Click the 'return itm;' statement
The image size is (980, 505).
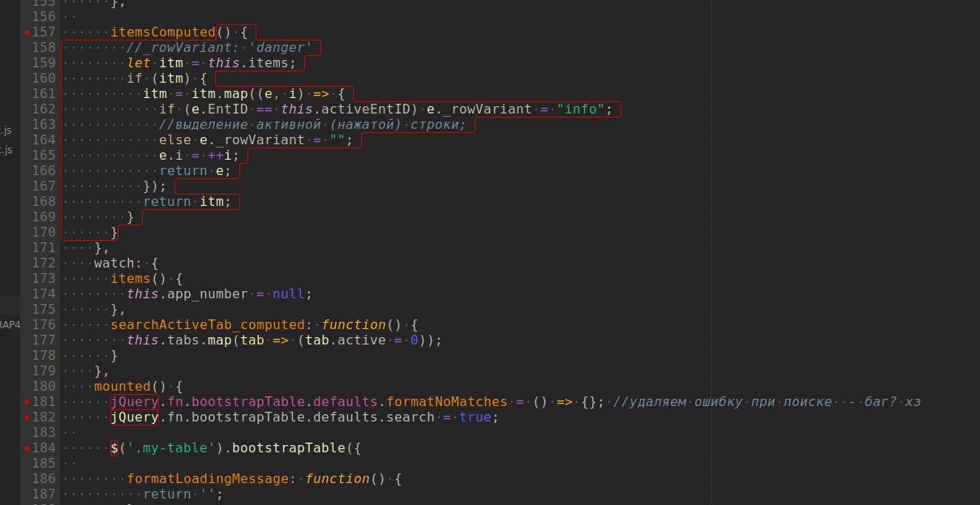pyautogui.click(x=187, y=202)
